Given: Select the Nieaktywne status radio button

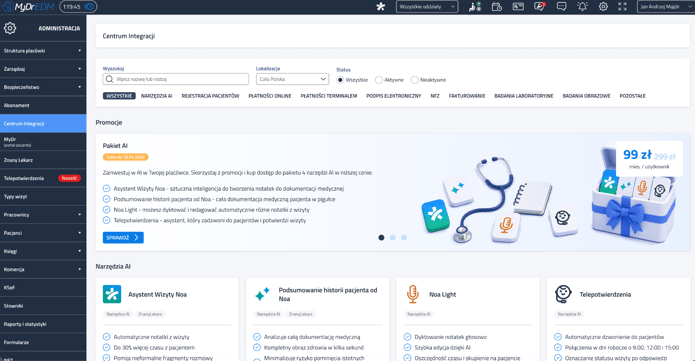Looking at the screenshot, I should pos(414,80).
